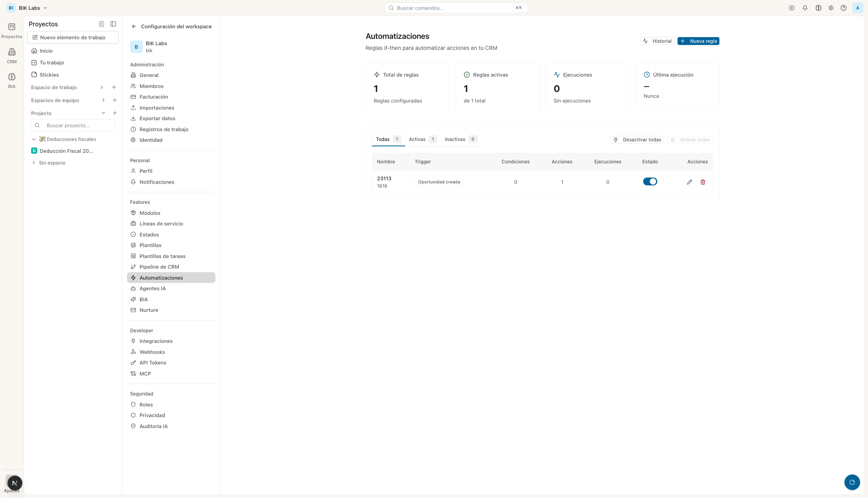The image size is (868, 498).
Task: Delete rule 23113 using the trash icon
Action: tap(703, 182)
